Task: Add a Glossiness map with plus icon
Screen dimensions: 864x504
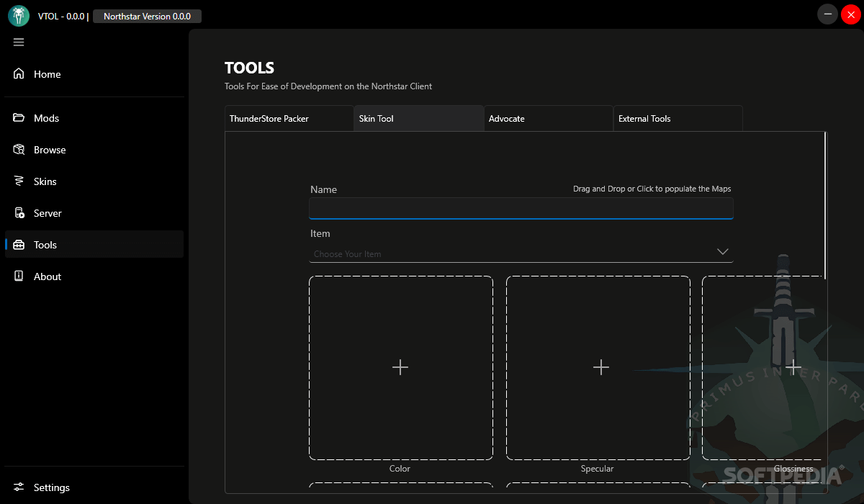Action: tap(793, 367)
